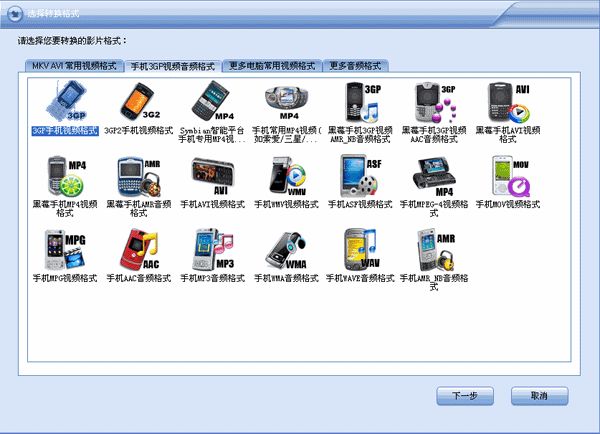
Task: Choose 手机MP3音频格式 icon
Action: 212,250
